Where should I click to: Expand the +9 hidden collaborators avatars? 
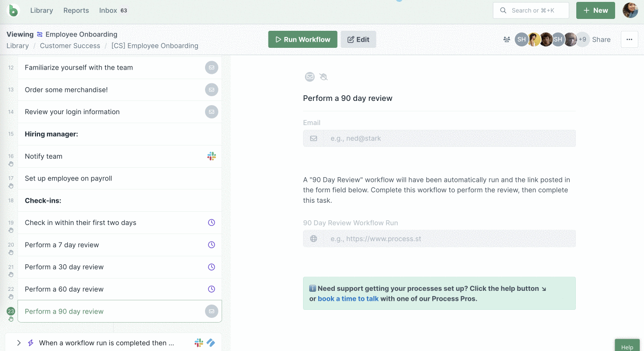pos(581,39)
